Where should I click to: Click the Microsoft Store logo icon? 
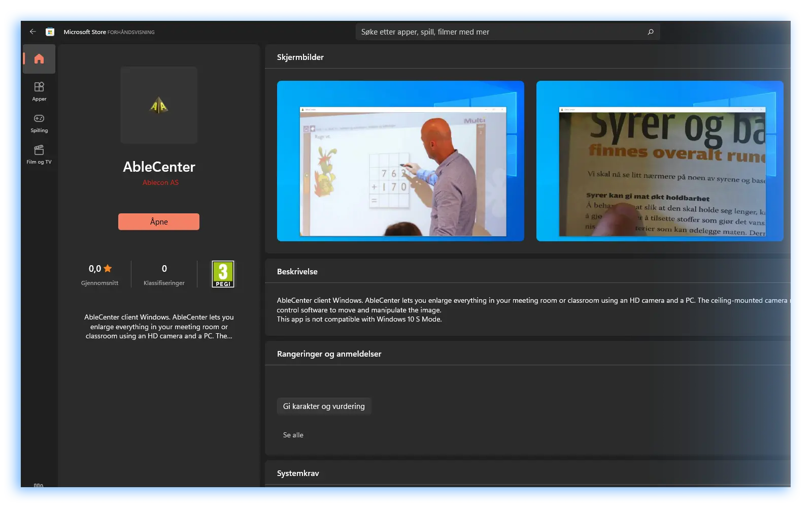pyautogui.click(x=50, y=31)
